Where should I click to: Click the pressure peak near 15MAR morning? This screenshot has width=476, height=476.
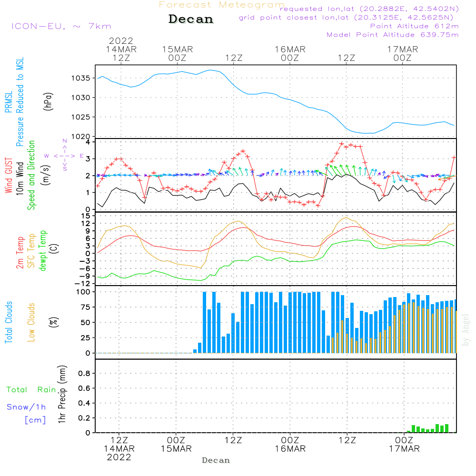tap(210, 70)
